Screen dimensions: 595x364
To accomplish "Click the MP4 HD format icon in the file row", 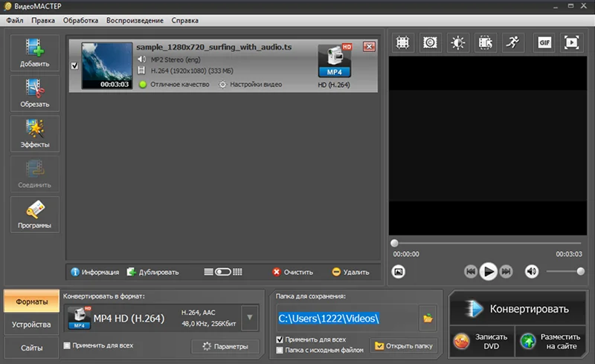I will [334, 61].
